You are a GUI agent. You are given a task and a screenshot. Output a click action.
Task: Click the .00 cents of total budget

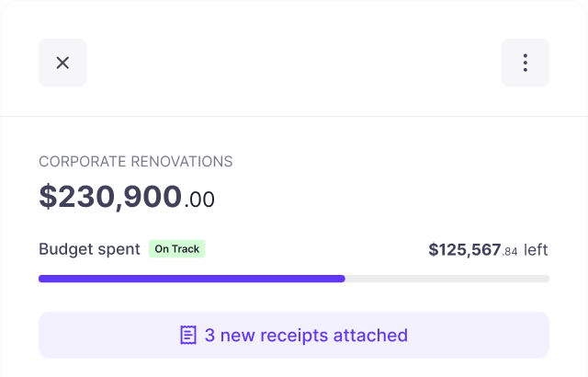(199, 200)
